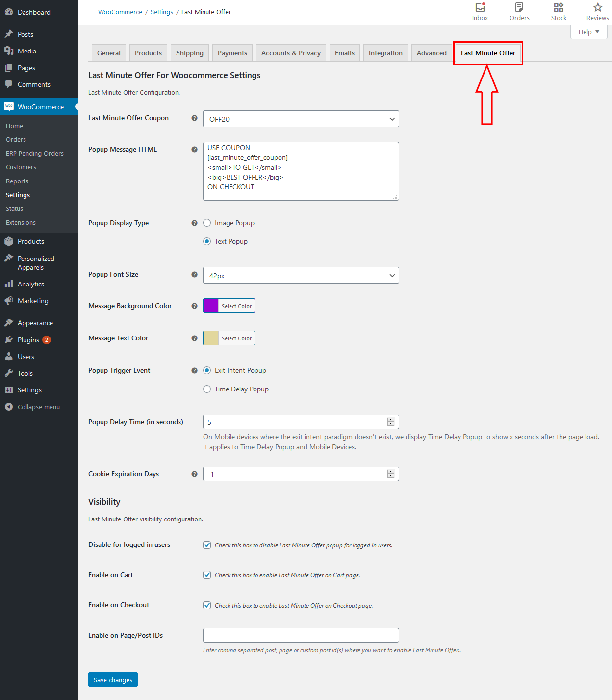The height and width of the screenshot is (700, 612).
Task: Switch to the Payments tab
Action: pos(232,53)
